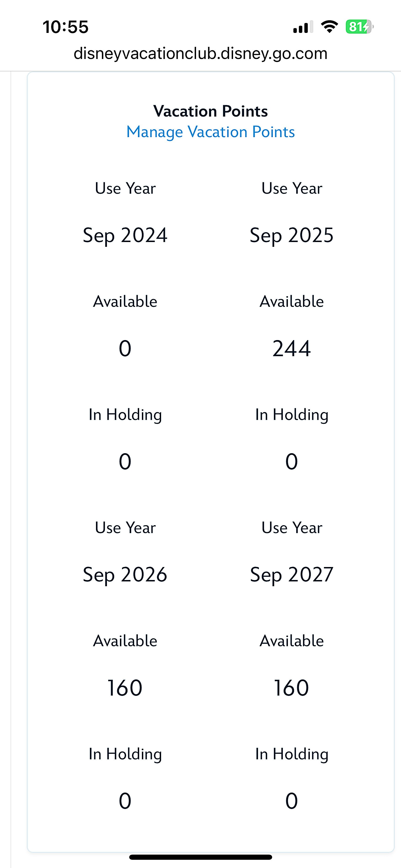Open the Manage Vacation Points link
The height and width of the screenshot is (868, 401).
(211, 132)
